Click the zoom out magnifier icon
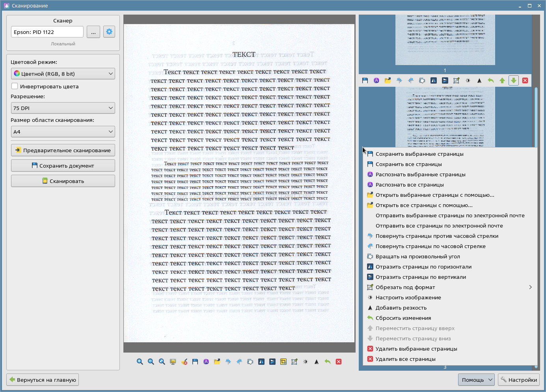 point(151,362)
